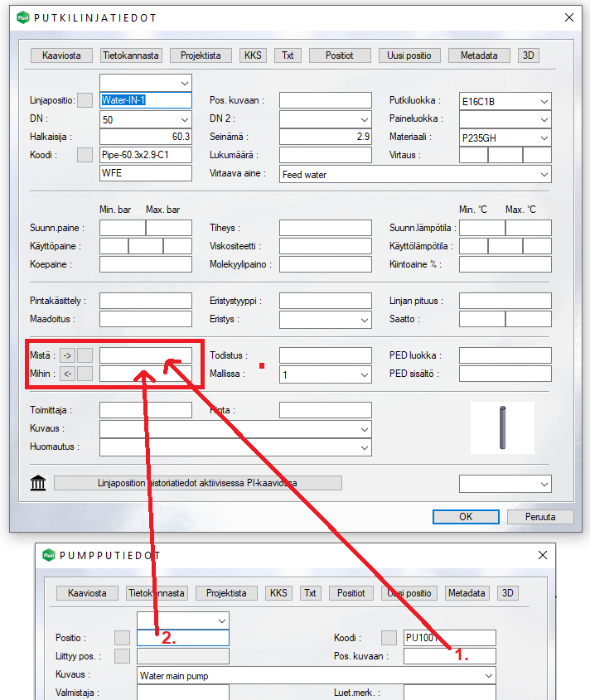This screenshot has width=590, height=700.
Task: Open the dropdown above Linjapositio field
Action: pos(146,83)
